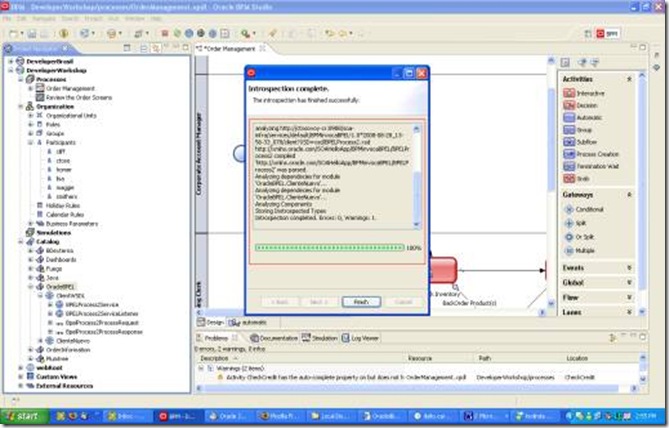Click the warning icon on CheckCredit row
Screen dimensions: 669x428
(x=220, y=377)
